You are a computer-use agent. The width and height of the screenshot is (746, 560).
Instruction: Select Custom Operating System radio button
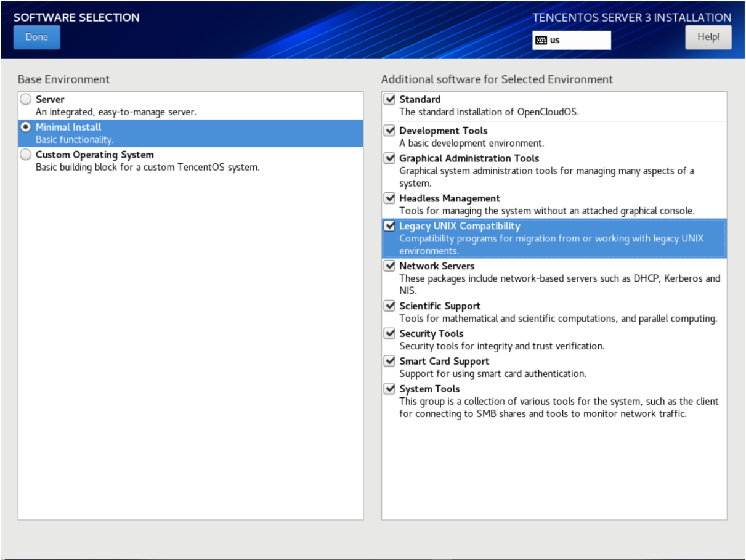click(26, 155)
